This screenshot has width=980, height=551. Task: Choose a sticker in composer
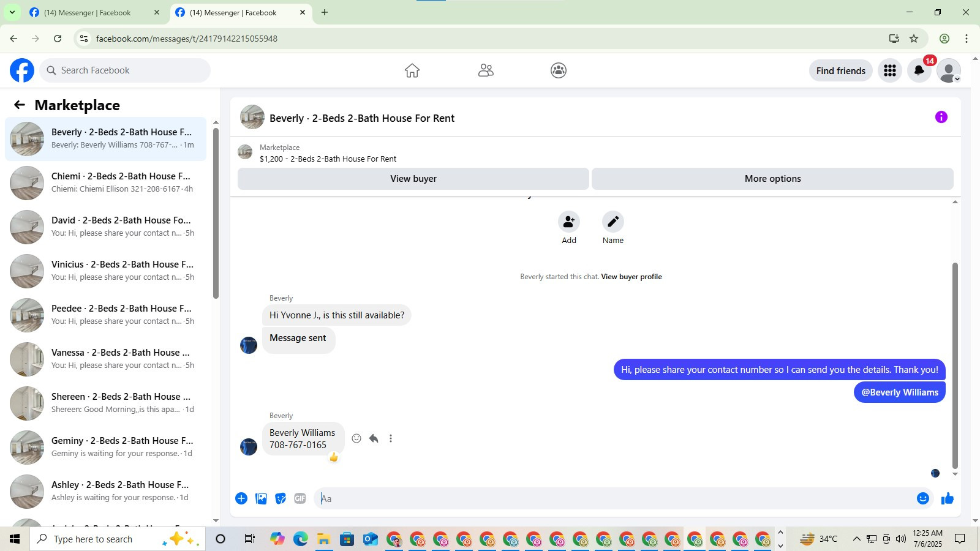pyautogui.click(x=281, y=498)
